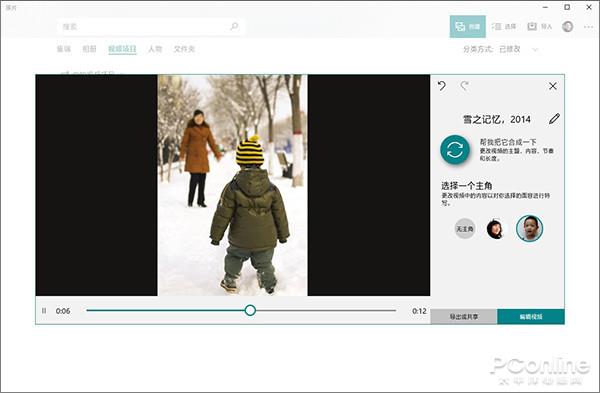
Task: Click the 雪之记忆，2014 video title text
Action: coord(497,119)
